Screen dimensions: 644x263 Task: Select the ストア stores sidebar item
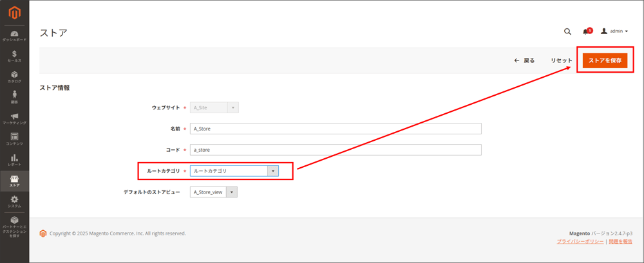(x=14, y=181)
